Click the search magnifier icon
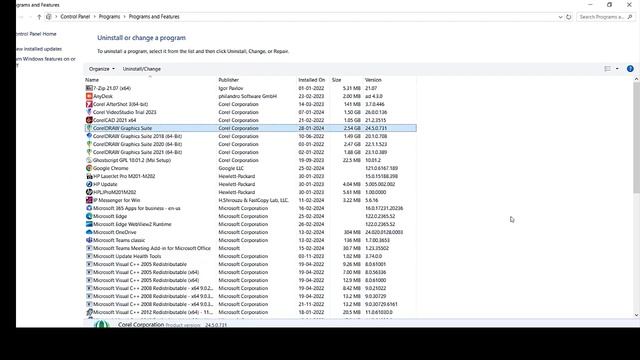Viewport: 640px width, 360px height. pos(630,17)
